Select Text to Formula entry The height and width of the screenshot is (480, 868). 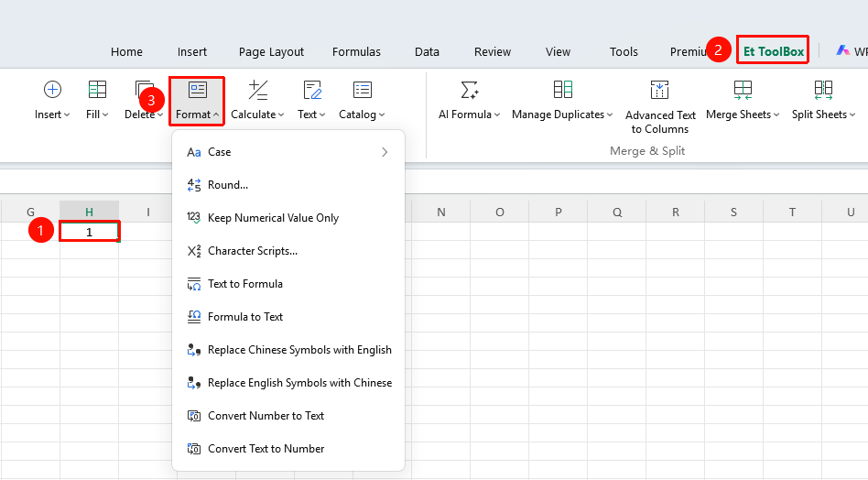288,284
